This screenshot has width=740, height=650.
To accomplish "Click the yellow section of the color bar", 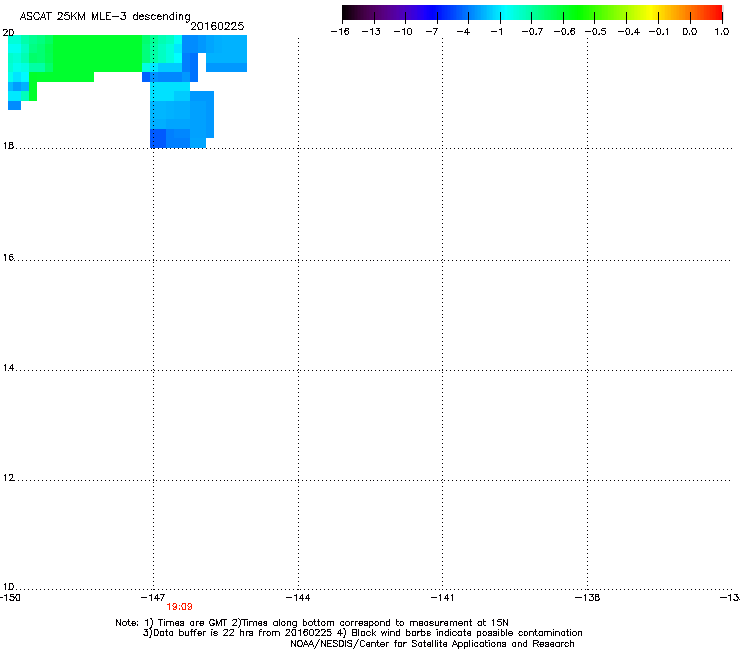I will (654, 12).
